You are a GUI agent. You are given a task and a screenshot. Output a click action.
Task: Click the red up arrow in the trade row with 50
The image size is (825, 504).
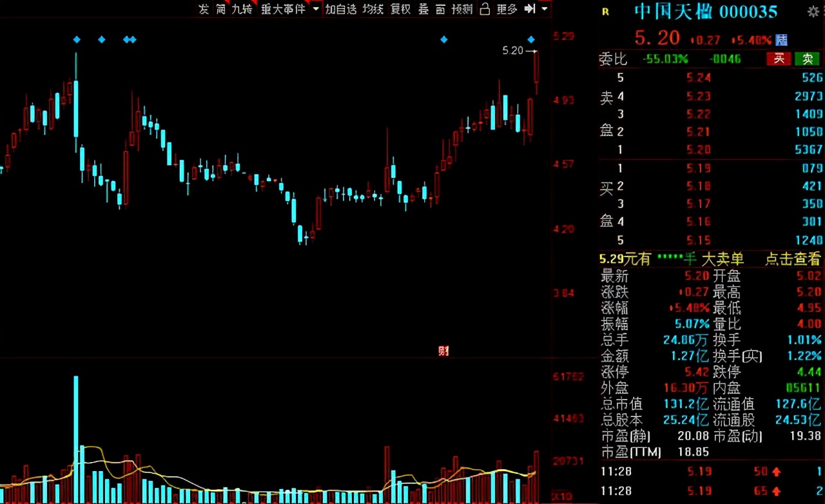point(777,472)
